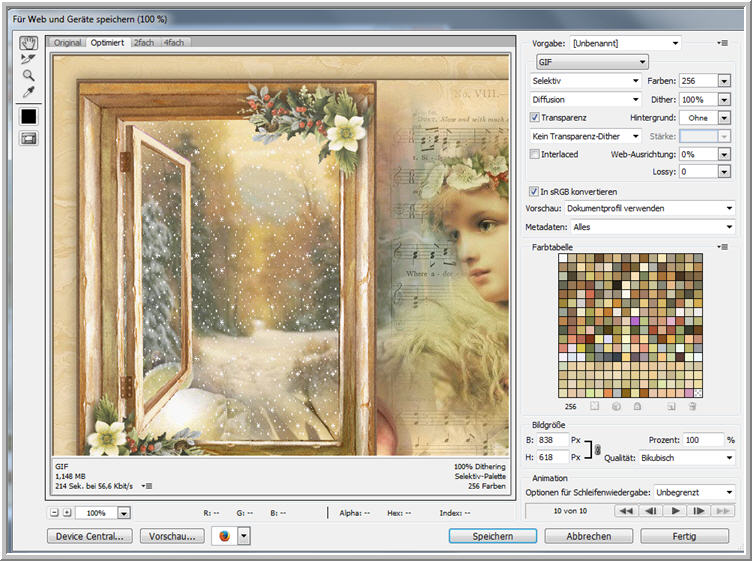Open Vorschau Dokumentprofil verwenden dropdown
Image resolution: width=752 pixels, height=561 pixels.
(649, 208)
